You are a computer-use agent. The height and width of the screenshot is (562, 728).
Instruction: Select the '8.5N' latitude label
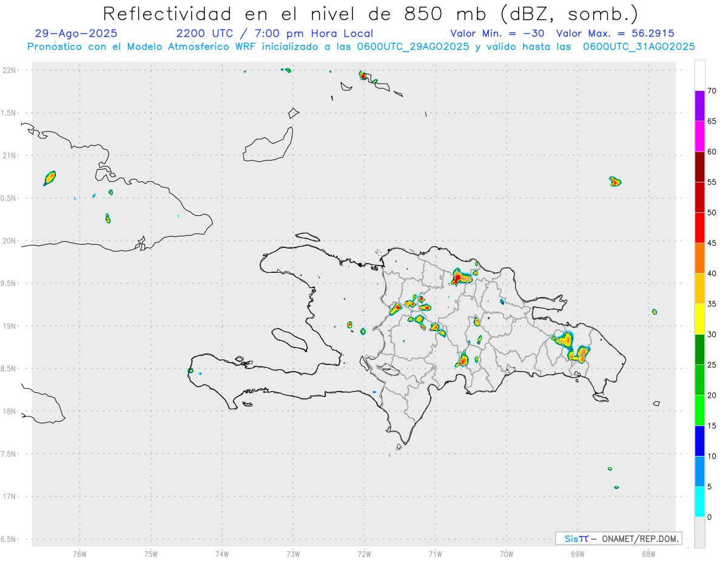8,369
